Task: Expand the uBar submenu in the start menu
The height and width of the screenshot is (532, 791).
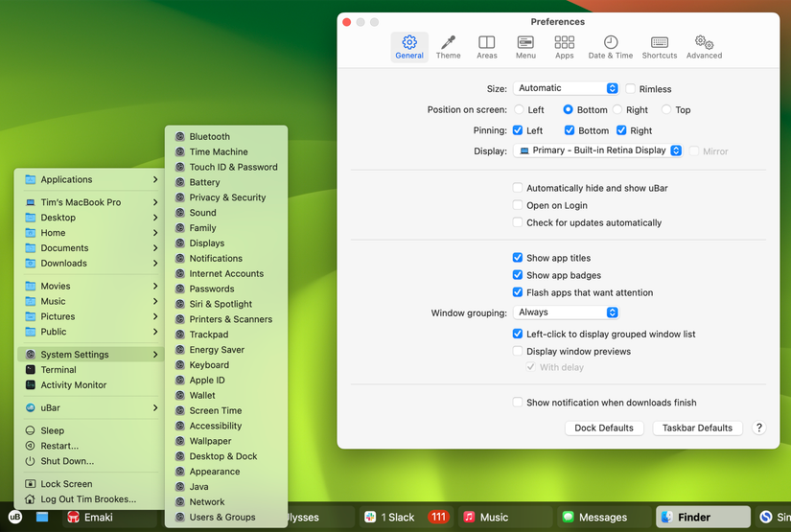Action: pos(90,407)
